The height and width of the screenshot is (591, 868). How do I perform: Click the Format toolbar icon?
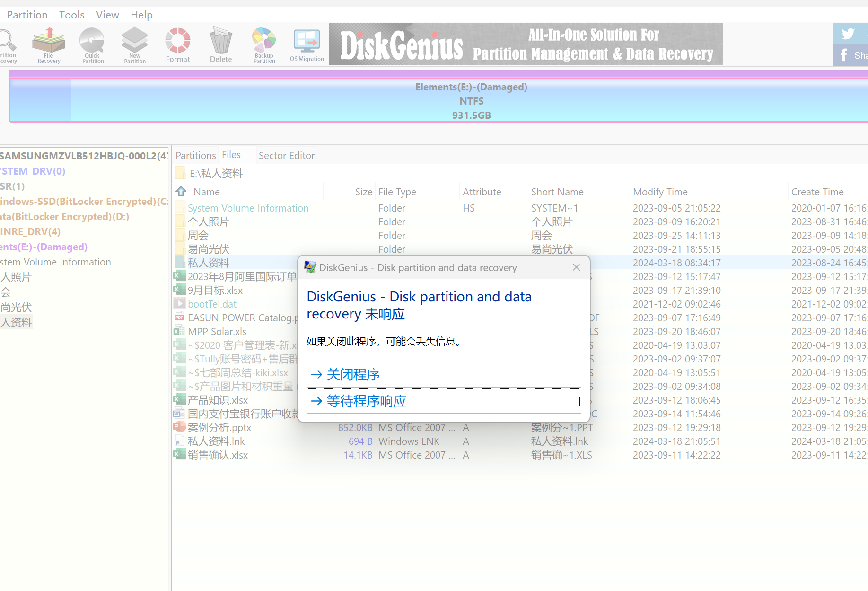tap(178, 45)
